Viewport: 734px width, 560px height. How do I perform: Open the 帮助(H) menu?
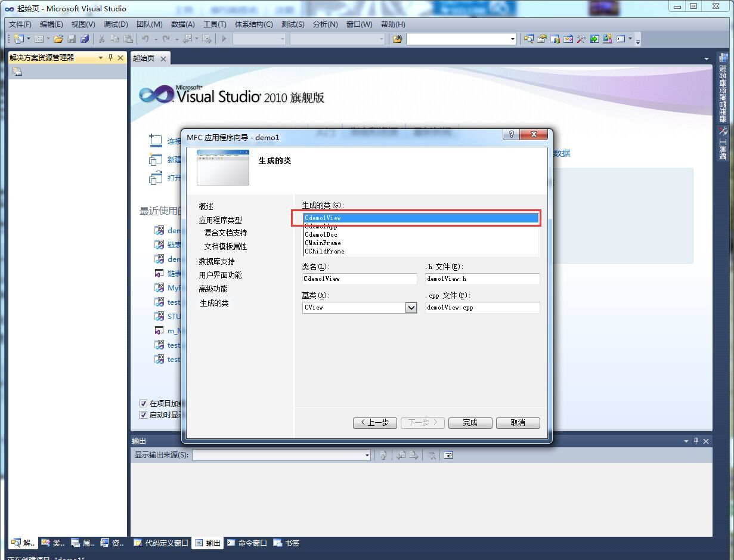(x=392, y=24)
